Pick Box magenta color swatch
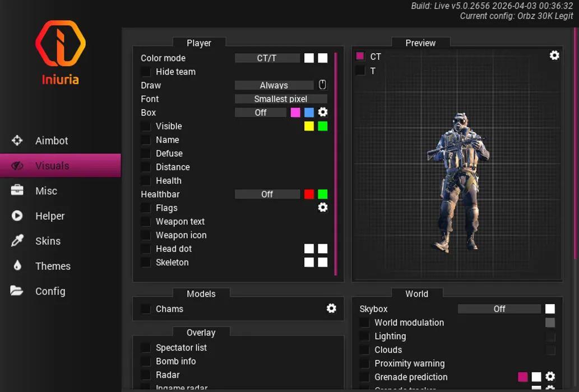Viewport: 579px width, 392px height. (x=295, y=113)
